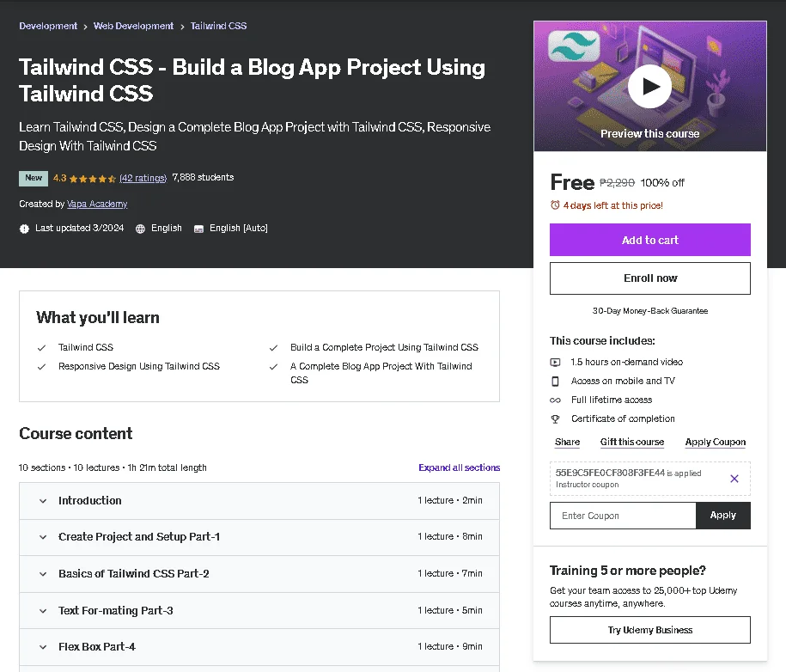Click the checkmark beside Tailwind CSS learning item
This screenshot has width=786, height=672.
click(x=41, y=347)
